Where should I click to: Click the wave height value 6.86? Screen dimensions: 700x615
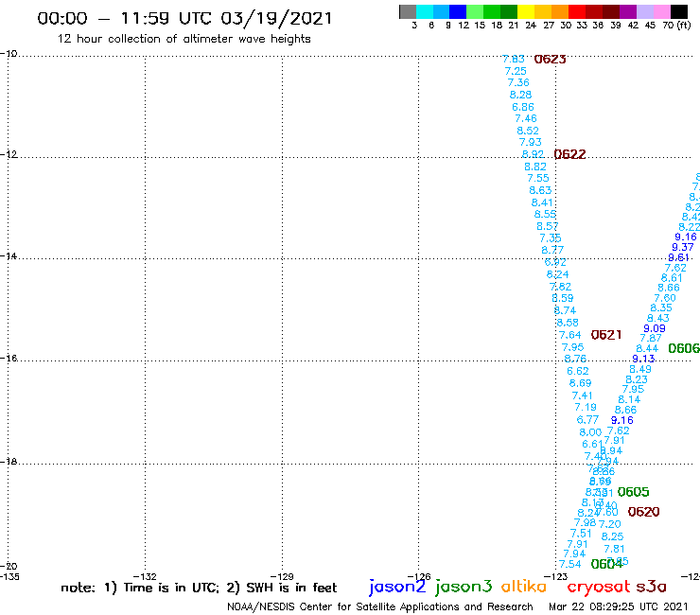click(523, 107)
